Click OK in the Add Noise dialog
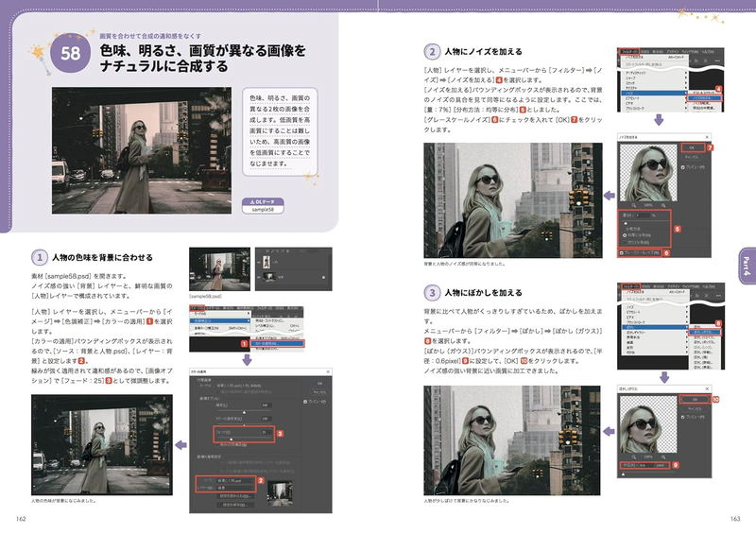This screenshot has width=756, height=534. tap(693, 147)
